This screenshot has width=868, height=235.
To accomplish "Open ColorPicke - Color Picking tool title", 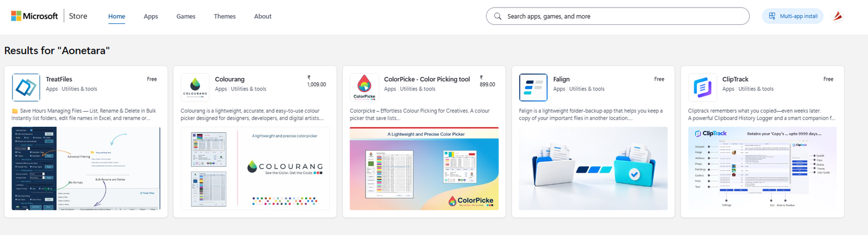I will [x=427, y=79].
